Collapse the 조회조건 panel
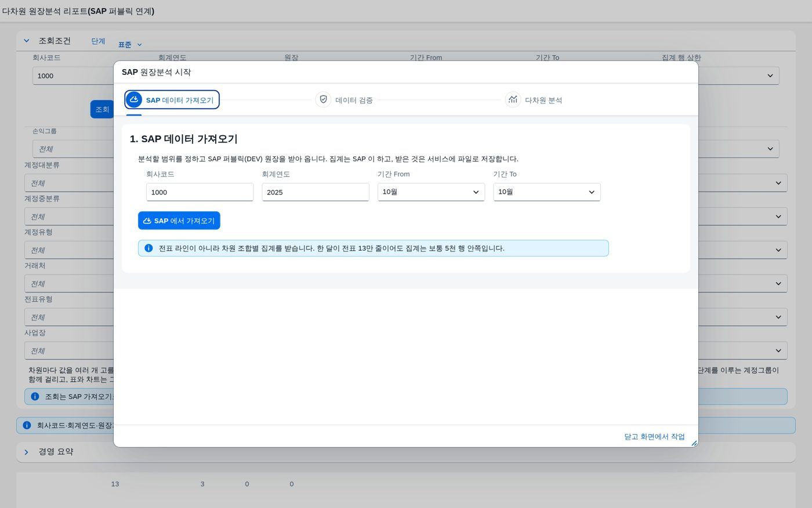 [27, 41]
